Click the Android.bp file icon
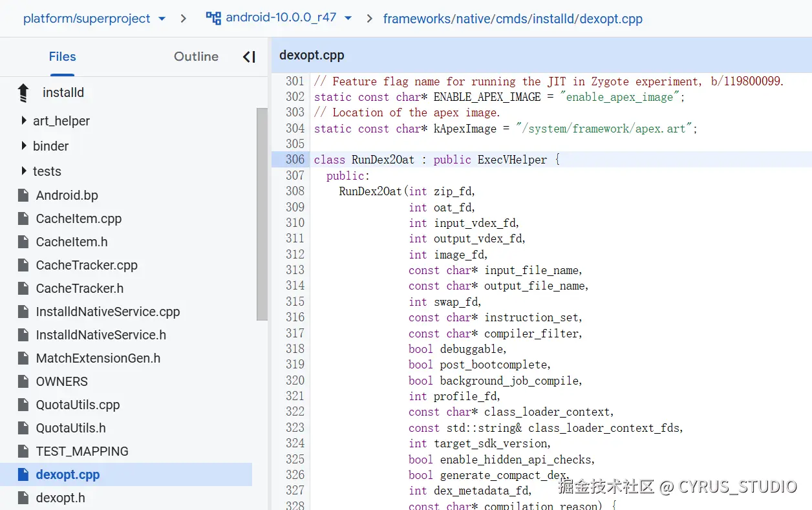The width and height of the screenshot is (812, 510). pos(23,195)
